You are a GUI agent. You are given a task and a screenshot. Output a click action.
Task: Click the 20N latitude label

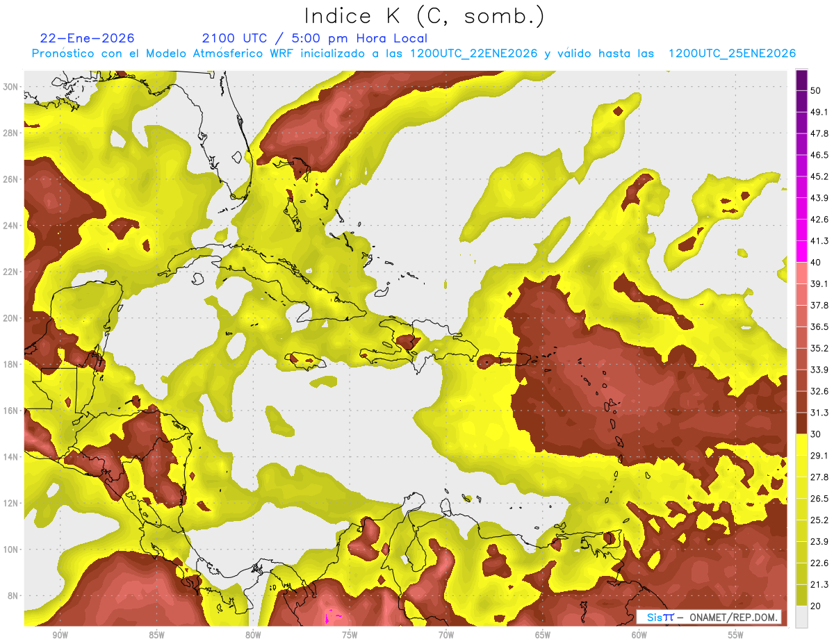pos(10,318)
